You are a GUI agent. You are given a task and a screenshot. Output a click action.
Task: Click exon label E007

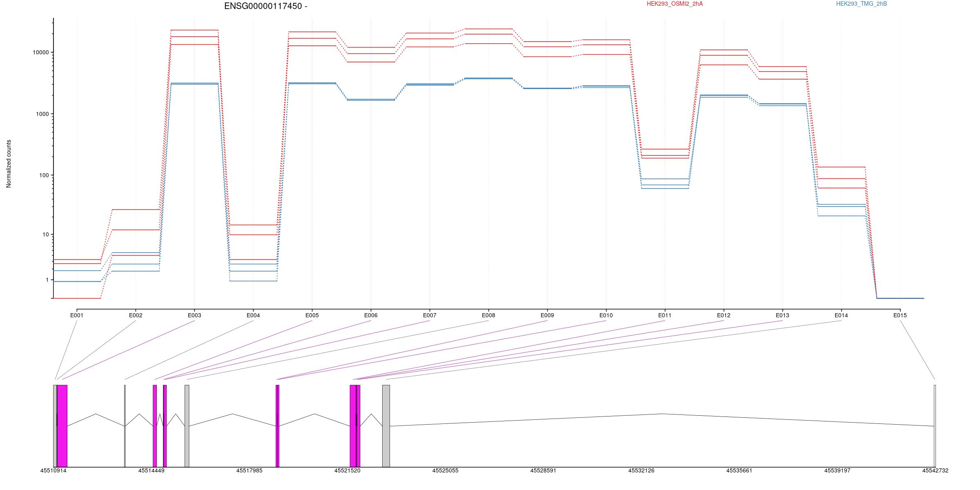pyautogui.click(x=430, y=315)
